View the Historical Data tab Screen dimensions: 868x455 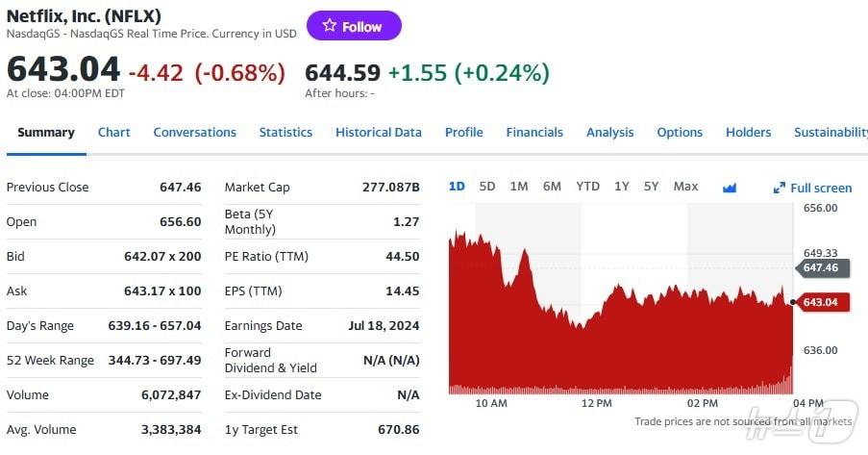378,133
